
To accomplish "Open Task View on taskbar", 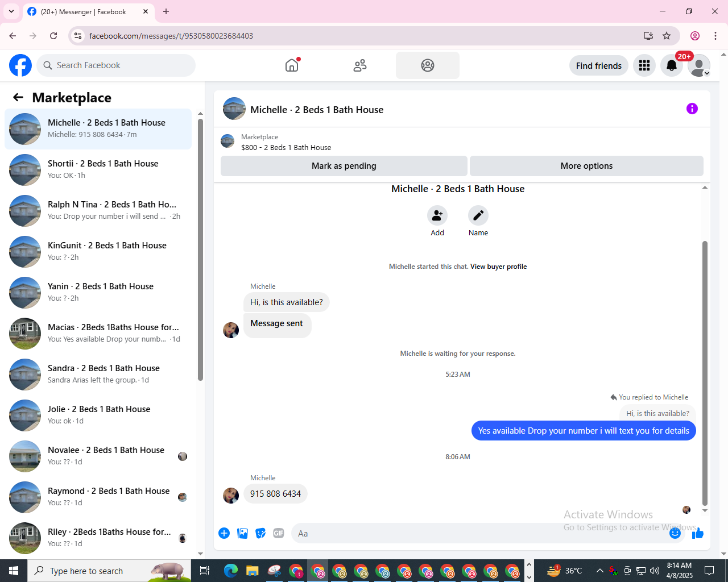I will point(205,571).
